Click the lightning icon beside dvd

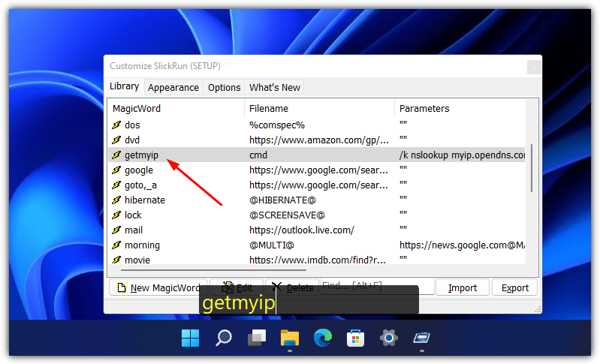coord(116,140)
